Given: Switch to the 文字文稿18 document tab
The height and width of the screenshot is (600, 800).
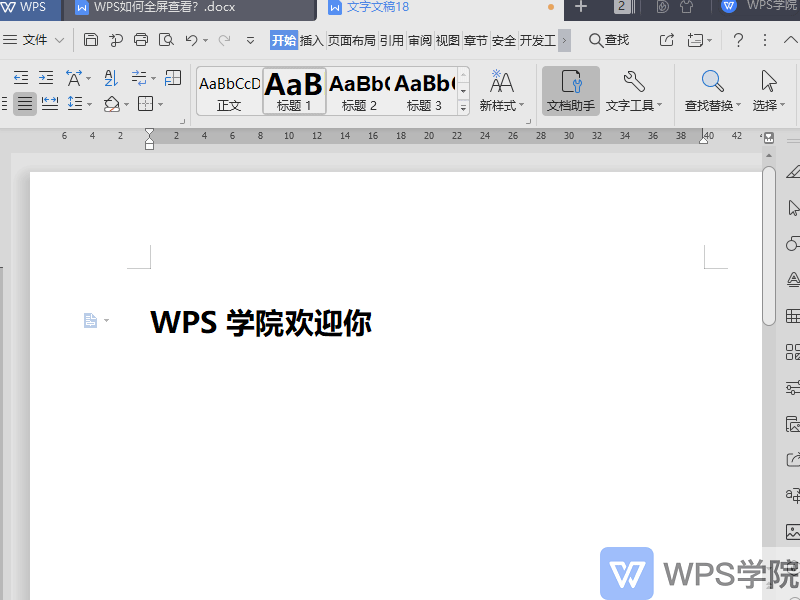Looking at the screenshot, I should [x=380, y=9].
